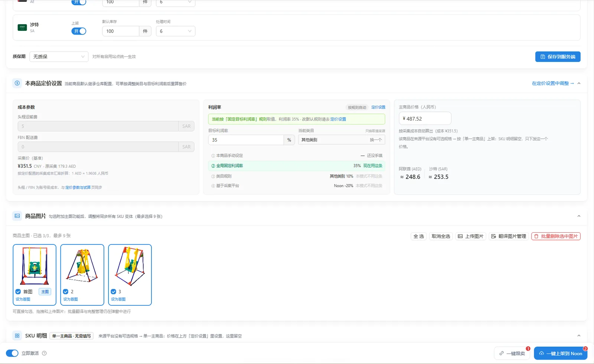The image size is (594, 364).
Task: Click 一键上架到 Noon button
Action: click(x=561, y=354)
